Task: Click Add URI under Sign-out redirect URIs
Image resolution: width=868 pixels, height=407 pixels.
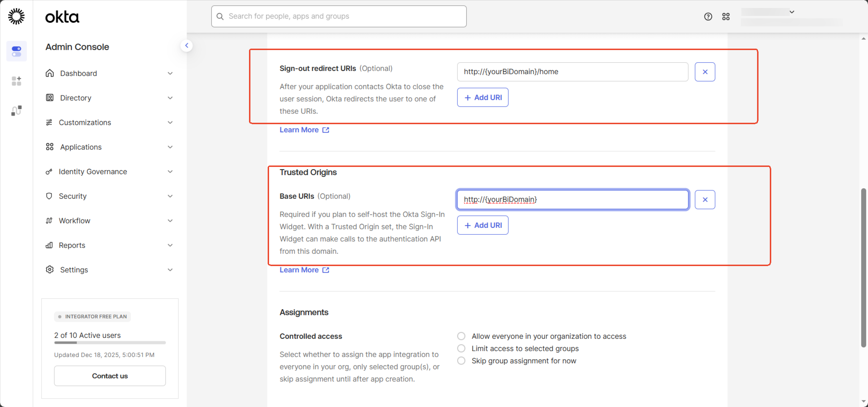Action: (483, 98)
